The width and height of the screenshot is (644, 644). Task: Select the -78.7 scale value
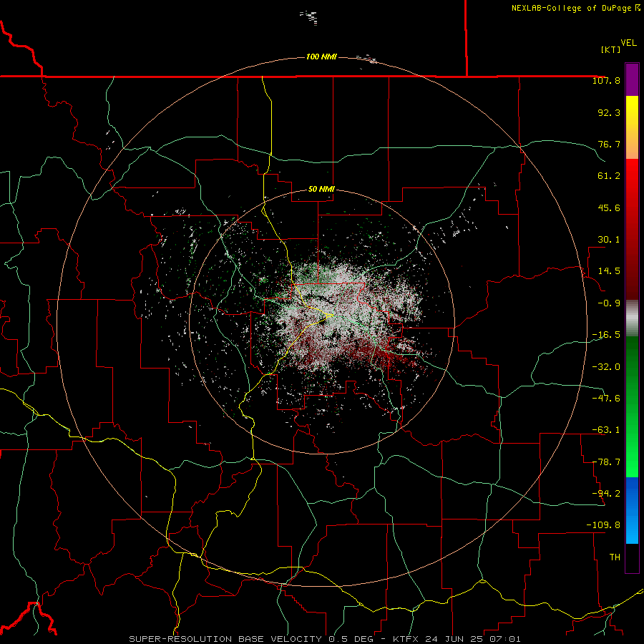606,462
